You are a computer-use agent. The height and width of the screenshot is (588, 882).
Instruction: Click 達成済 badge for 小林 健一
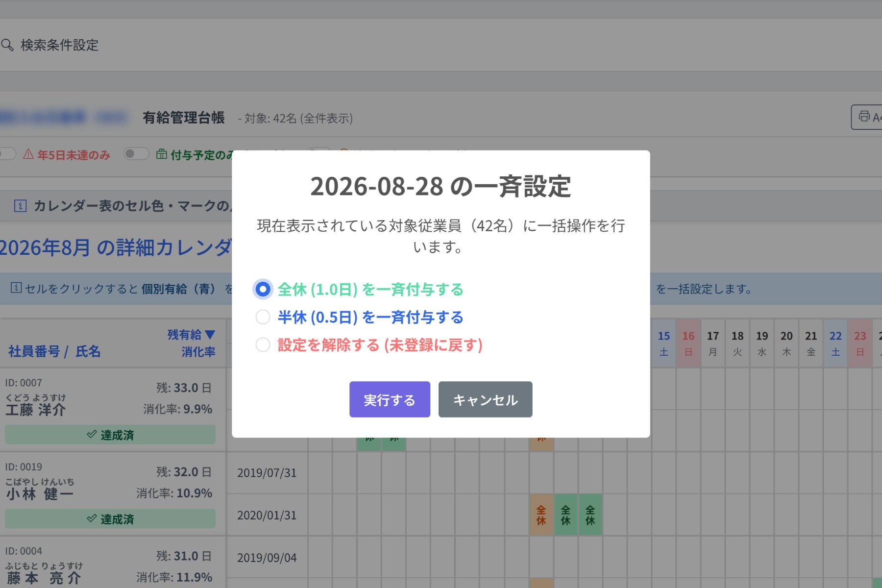coord(110,518)
